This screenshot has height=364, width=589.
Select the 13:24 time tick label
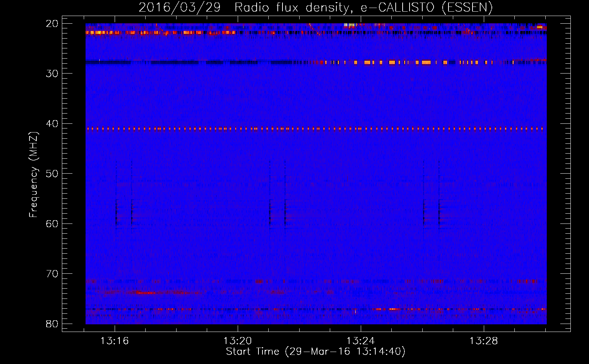pos(361,341)
